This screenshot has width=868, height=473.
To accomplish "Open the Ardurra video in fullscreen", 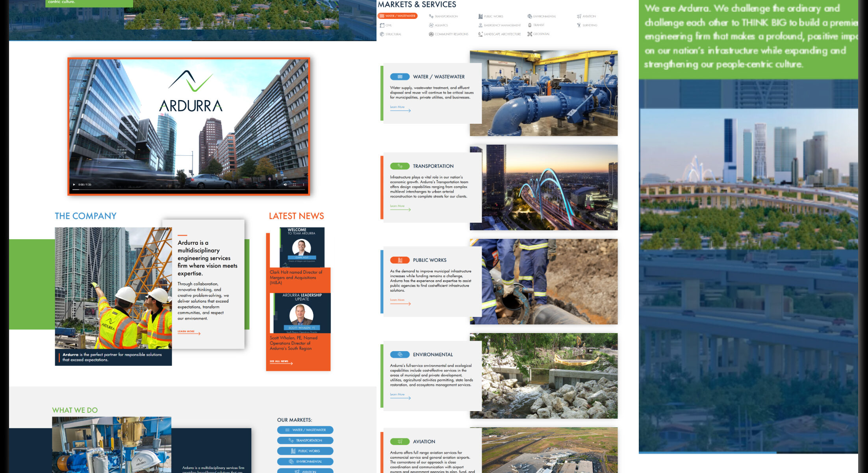I will tap(294, 184).
